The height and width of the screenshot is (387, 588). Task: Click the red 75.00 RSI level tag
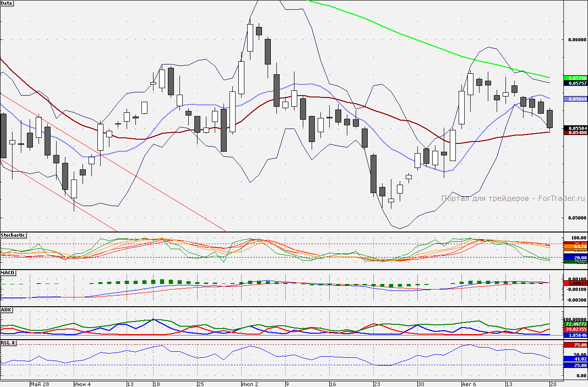575,345
